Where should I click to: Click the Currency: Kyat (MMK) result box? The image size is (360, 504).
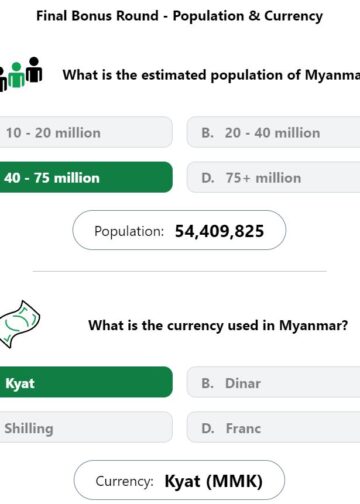click(x=179, y=480)
